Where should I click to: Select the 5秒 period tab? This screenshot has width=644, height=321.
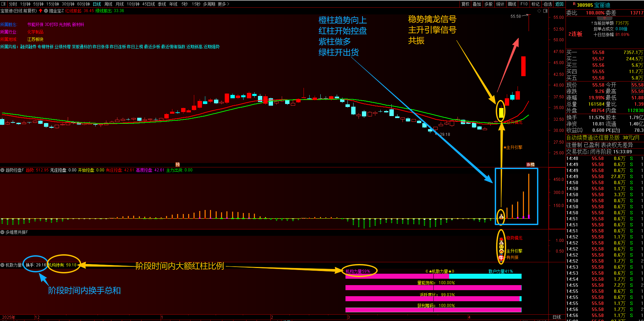click(x=184, y=4)
